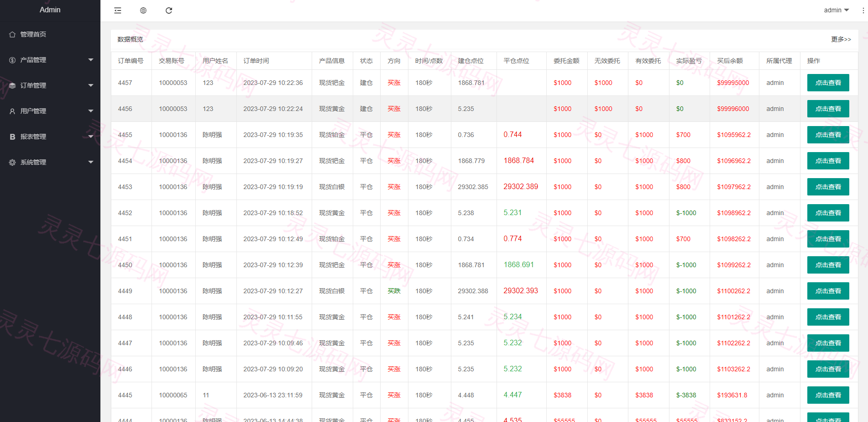Expand the 订单管理 submenu arrow
This screenshot has height=422, width=868.
point(91,85)
